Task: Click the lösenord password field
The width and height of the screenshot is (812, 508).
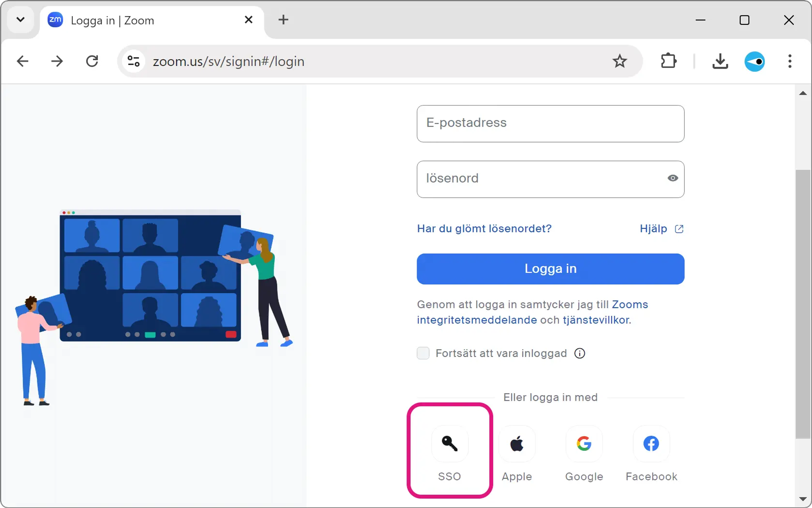Action: [x=551, y=179]
